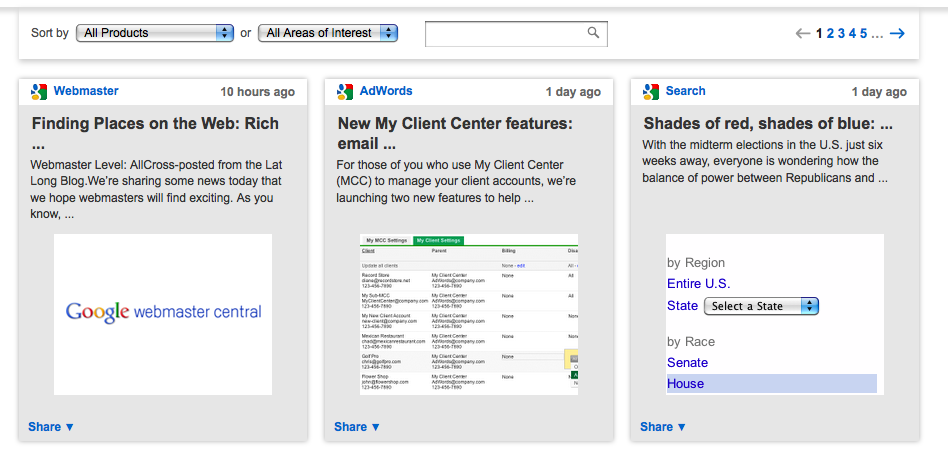
Task: Click the Google icon beside AdWords
Action: 345,92
